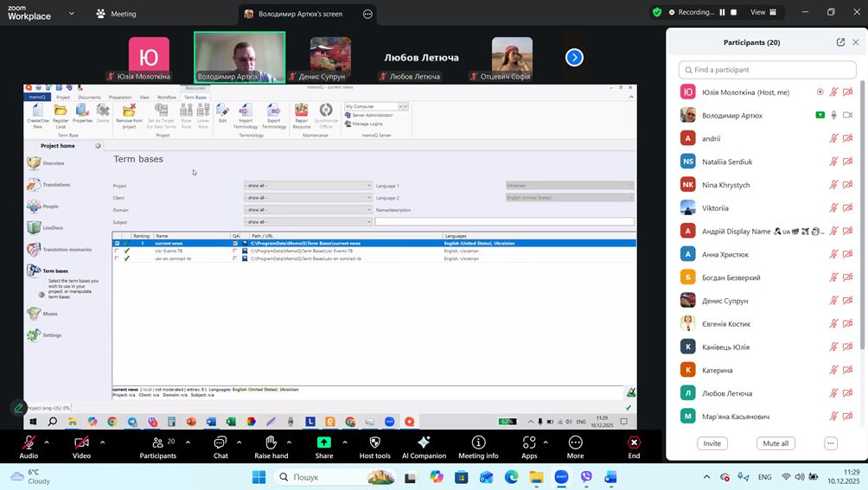Click the Find a participant search field

[x=767, y=69]
